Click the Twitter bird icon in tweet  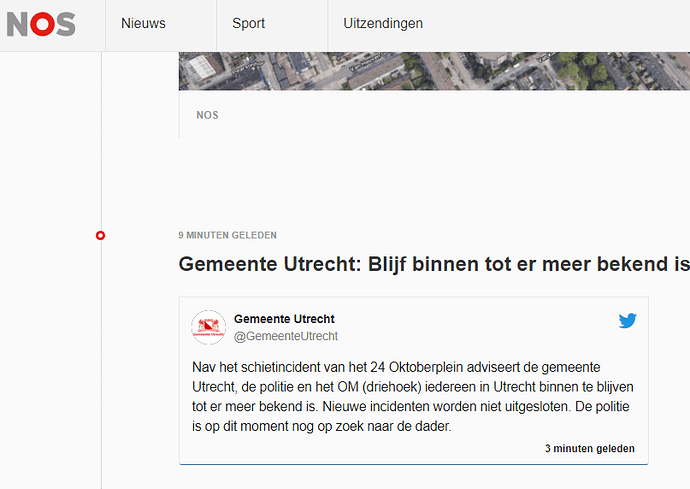coord(627,320)
